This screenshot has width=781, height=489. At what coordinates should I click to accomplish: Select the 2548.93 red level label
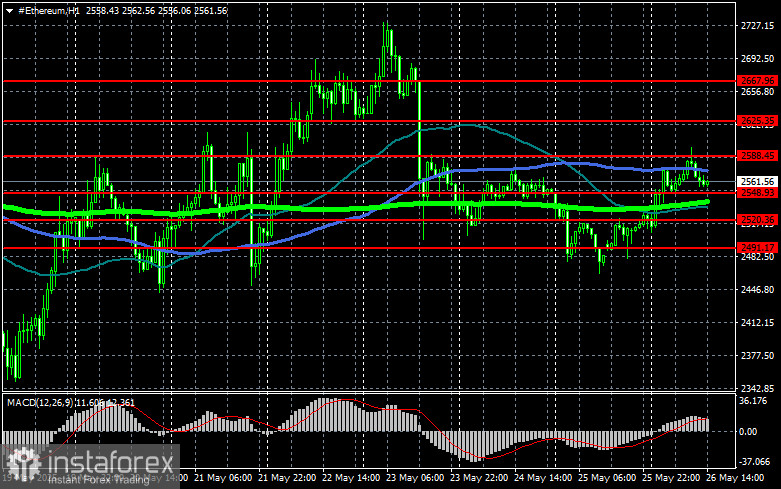pos(757,193)
